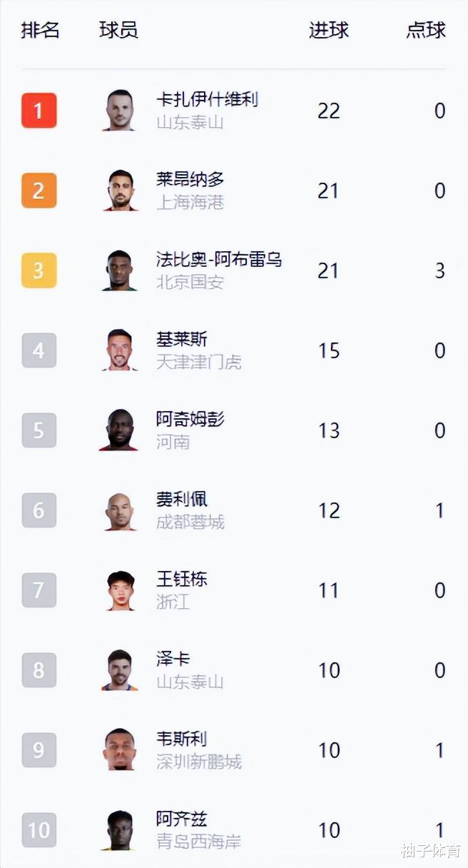Click the gray rank 10 badge
This screenshot has width=468, height=868.
tap(39, 830)
